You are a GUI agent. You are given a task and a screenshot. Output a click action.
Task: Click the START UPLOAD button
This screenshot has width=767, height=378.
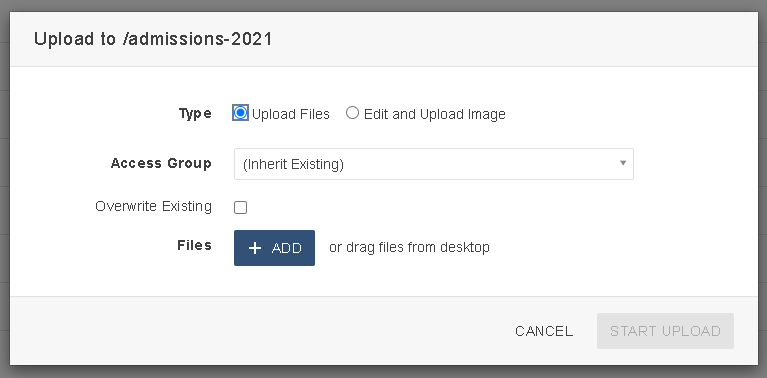pos(665,331)
